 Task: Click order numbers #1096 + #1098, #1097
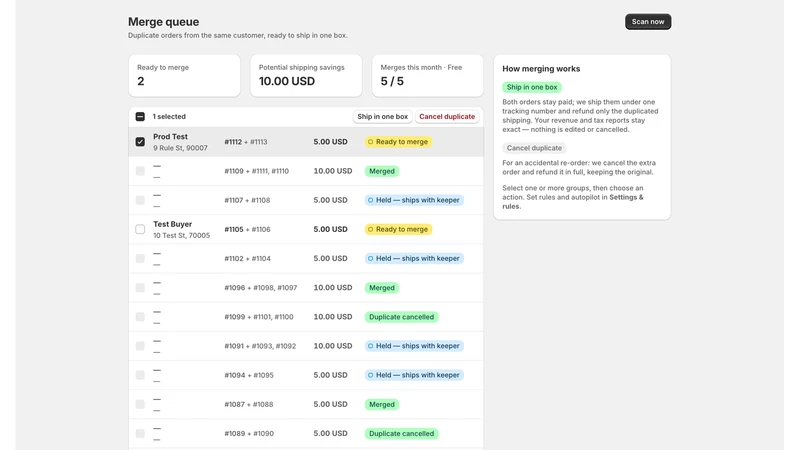click(261, 288)
